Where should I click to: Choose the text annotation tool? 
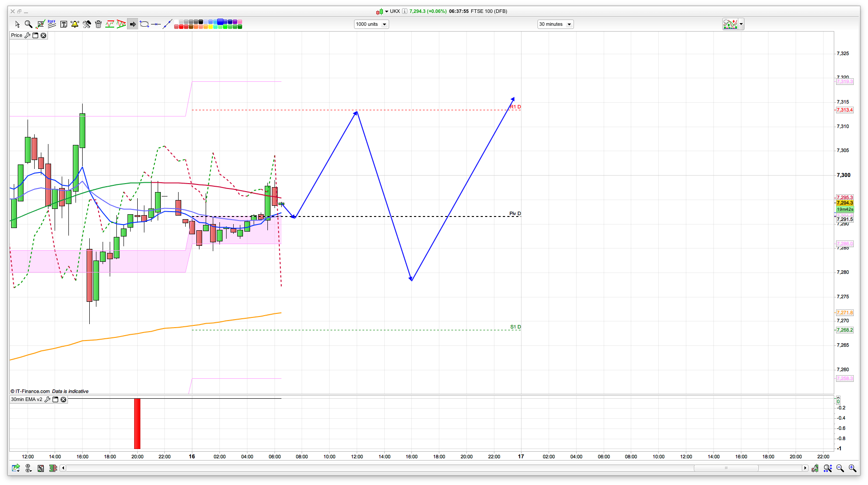tap(64, 24)
